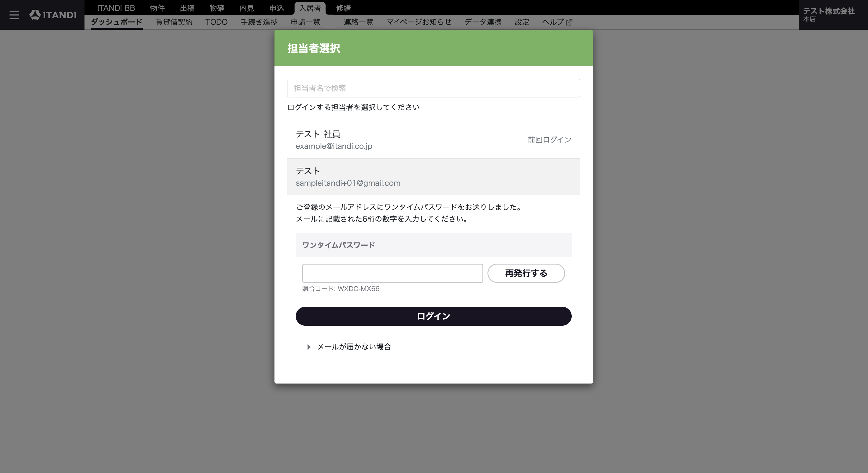This screenshot has width=868, height=473.
Task: Select the テスト 社員 staff entry
Action: (x=433, y=140)
